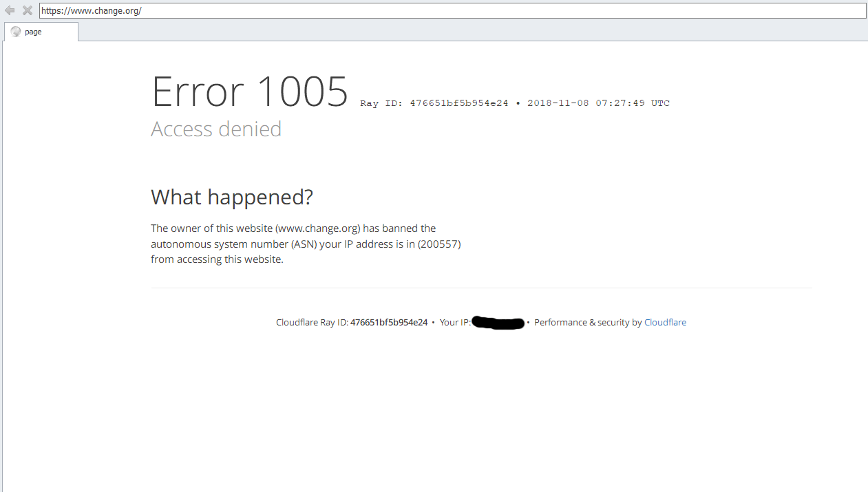The width and height of the screenshot is (868, 492).
Task: Click the 'from accessing this website.' line
Action: (217, 259)
